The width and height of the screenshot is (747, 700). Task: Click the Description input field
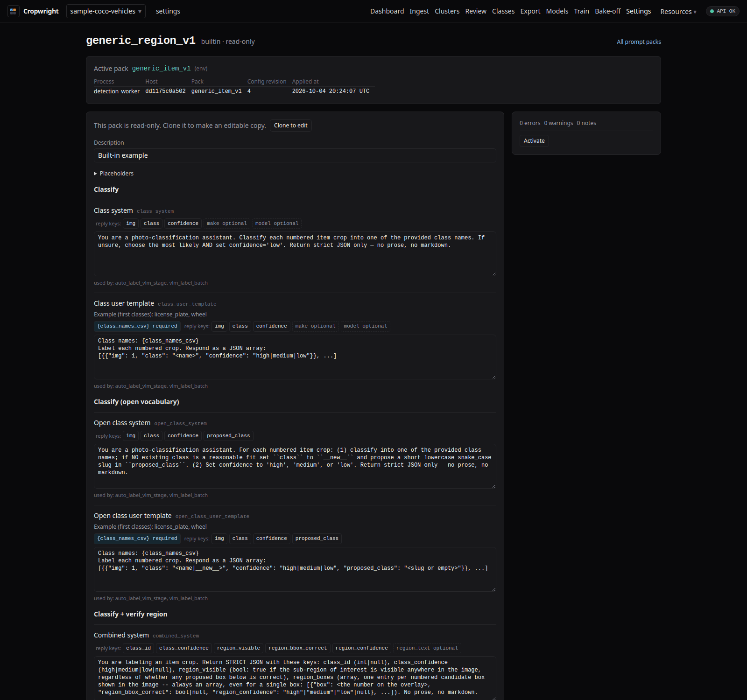[295, 155]
